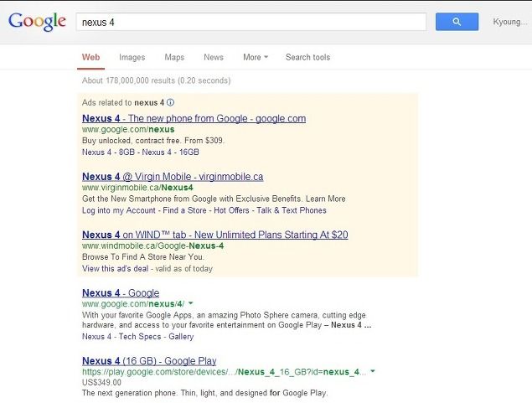Open 'Nexus 4 (16 GB) - Google Play' result
532x403 pixels.
[149, 361]
